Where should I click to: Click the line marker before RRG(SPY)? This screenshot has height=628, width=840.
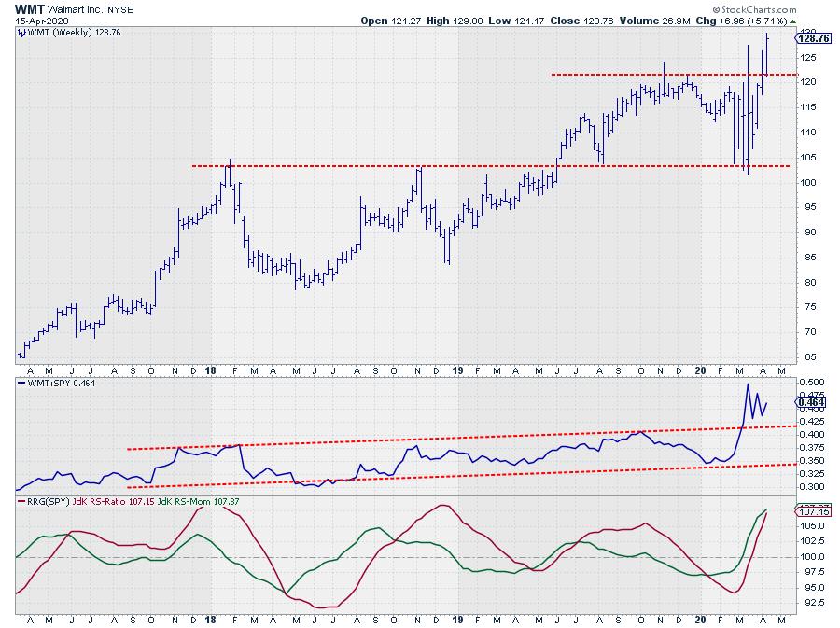[x=21, y=502]
